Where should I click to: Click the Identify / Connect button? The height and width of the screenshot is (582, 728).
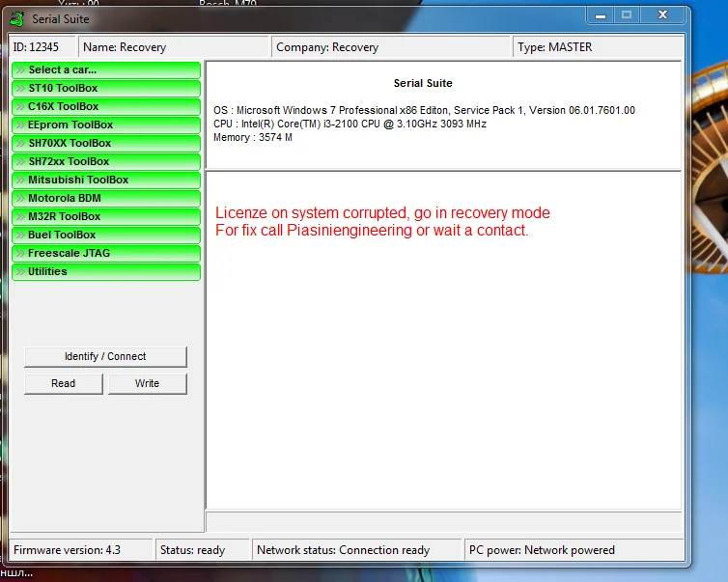click(105, 356)
